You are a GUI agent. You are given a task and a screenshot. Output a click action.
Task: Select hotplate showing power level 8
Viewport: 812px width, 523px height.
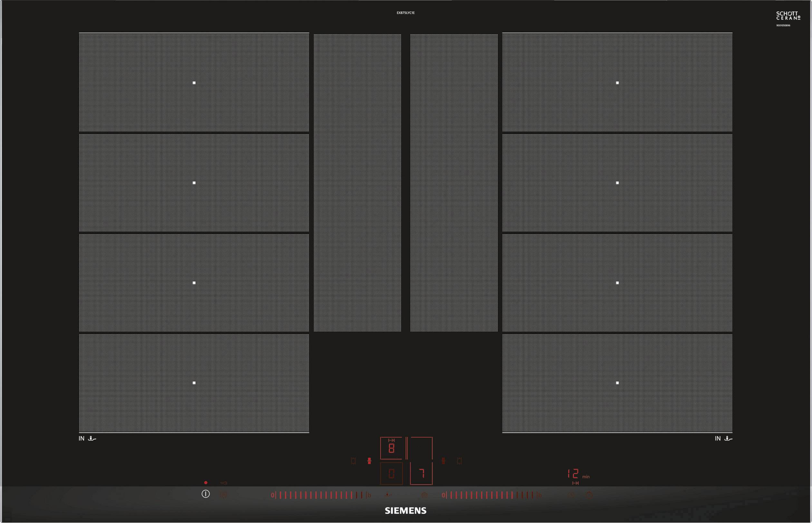391,448
